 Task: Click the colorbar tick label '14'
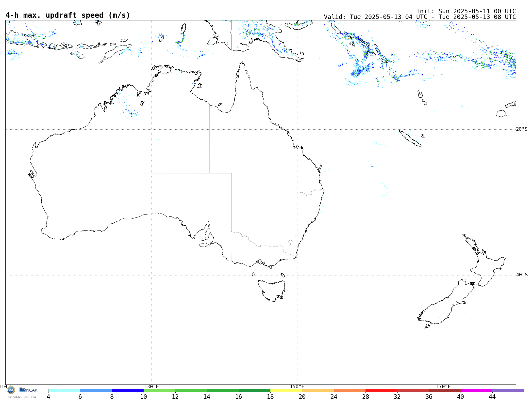point(207,397)
